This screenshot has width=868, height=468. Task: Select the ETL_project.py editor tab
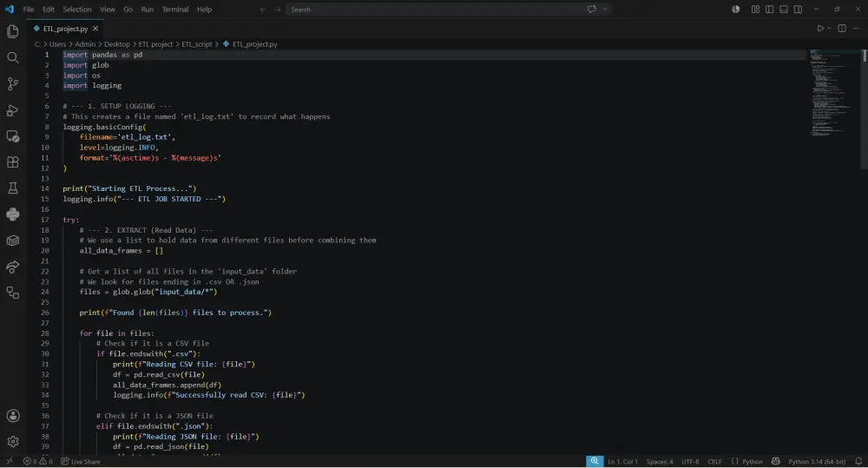(x=65, y=29)
